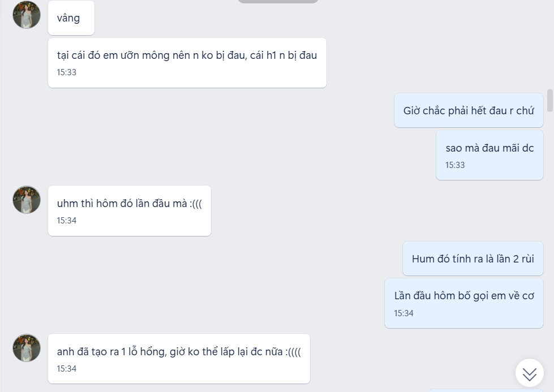The width and height of the screenshot is (554, 392).
Task: Open avatar beside "uhm thì hôm đó" message
Action: [x=27, y=200]
